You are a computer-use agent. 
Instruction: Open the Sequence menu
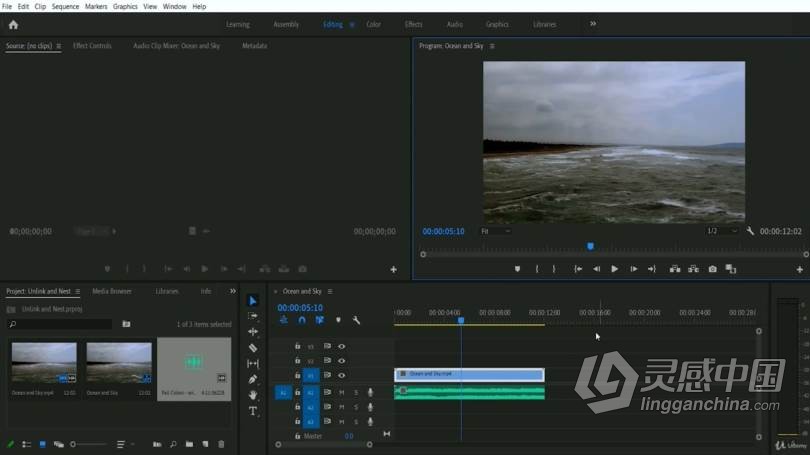point(65,7)
